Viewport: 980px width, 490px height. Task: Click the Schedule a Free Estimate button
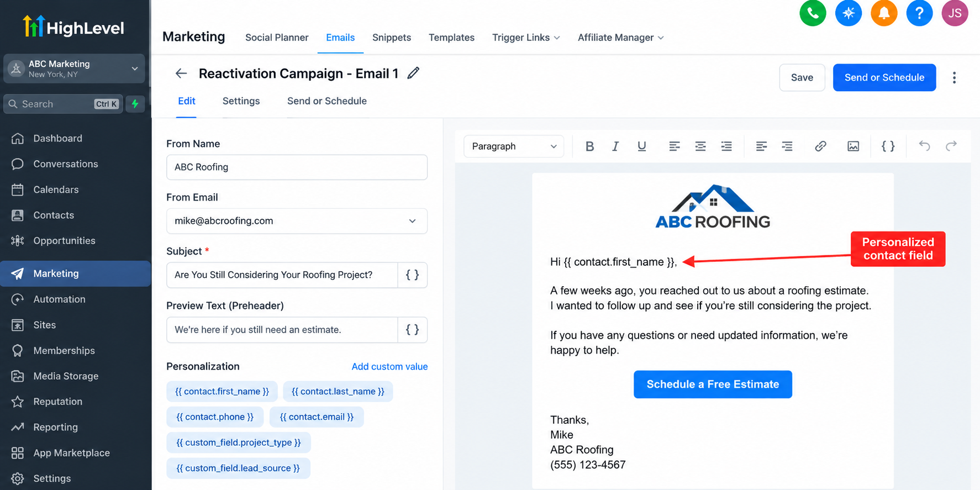(x=713, y=384)
